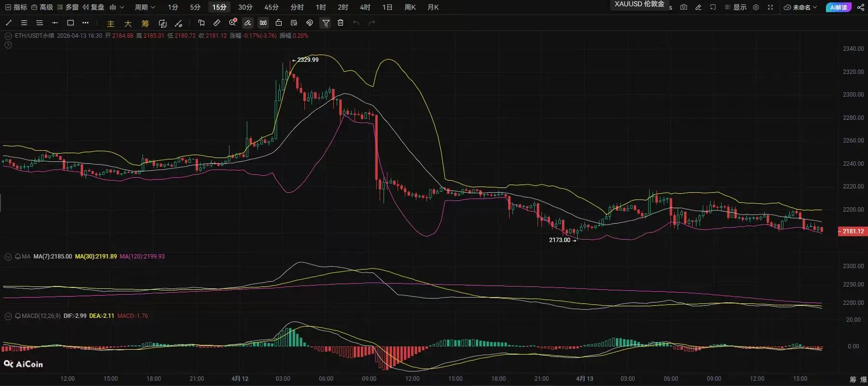This screenshot has width=868, height=386.
Task: Open the 多窗 multi-window menu
Action: tap(68, 7)
